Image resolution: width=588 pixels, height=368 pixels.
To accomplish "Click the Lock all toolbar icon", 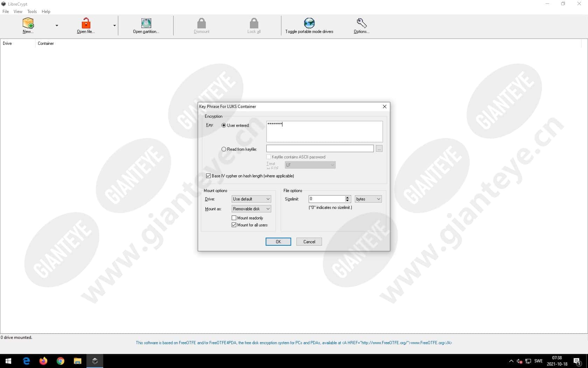I will pyautogui.click(x=254, y=23).
